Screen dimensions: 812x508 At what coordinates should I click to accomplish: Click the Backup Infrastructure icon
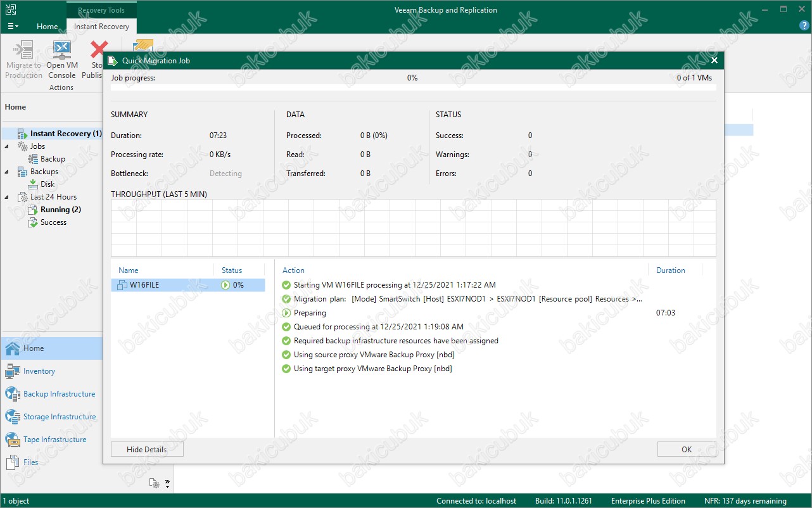pyautogui.click(x=13, y=394)
